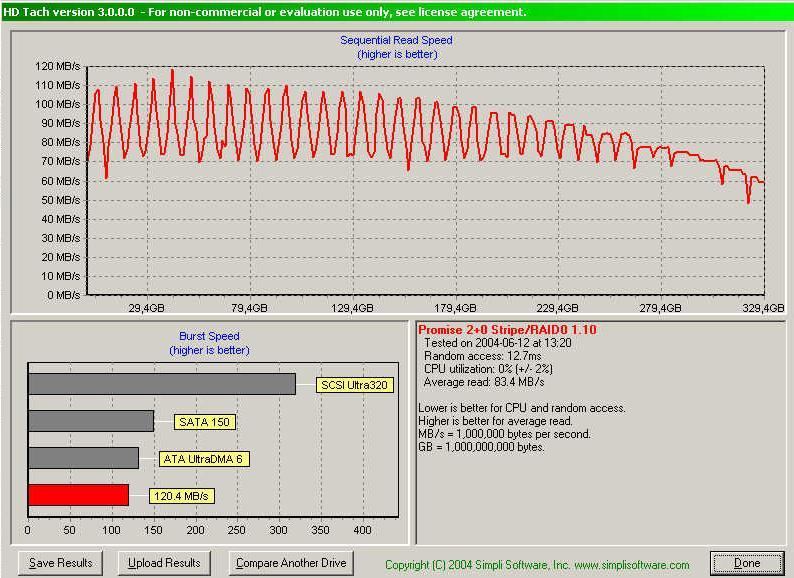Viewport: 794px width, 578px height.
Task: Select the SCSI Ultra320 label
Action: [x=354, y=385]
